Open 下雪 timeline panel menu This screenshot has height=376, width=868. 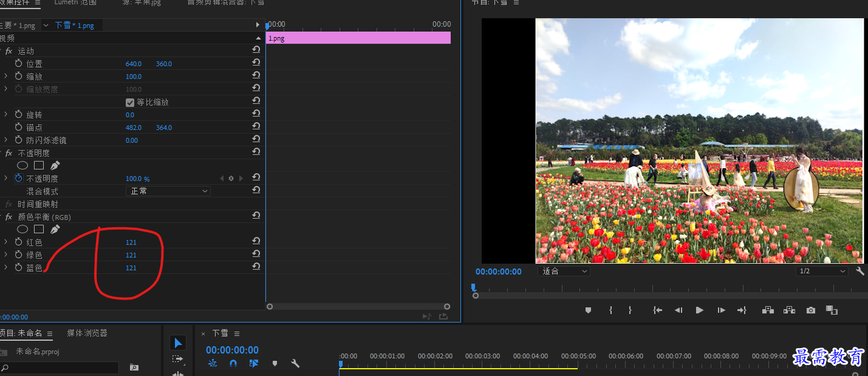[237, 333]
